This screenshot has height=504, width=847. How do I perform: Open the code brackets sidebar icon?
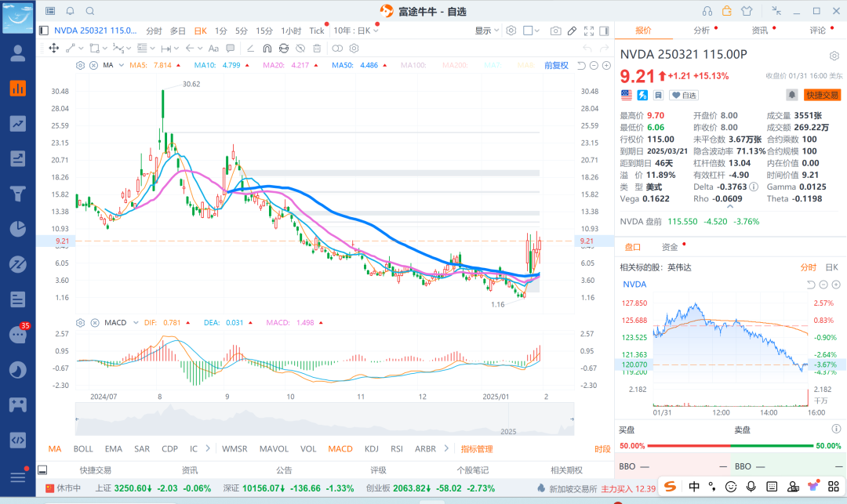pos(18,440)
